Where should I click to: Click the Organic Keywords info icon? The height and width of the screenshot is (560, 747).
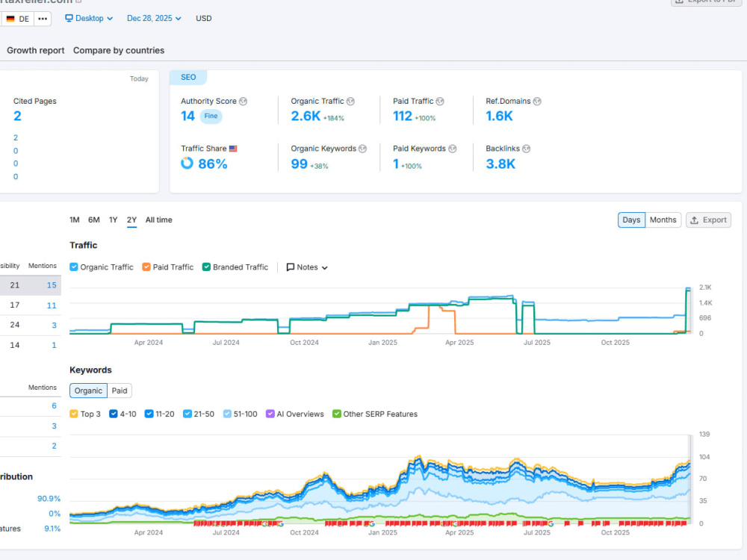(x=362, y=149)
